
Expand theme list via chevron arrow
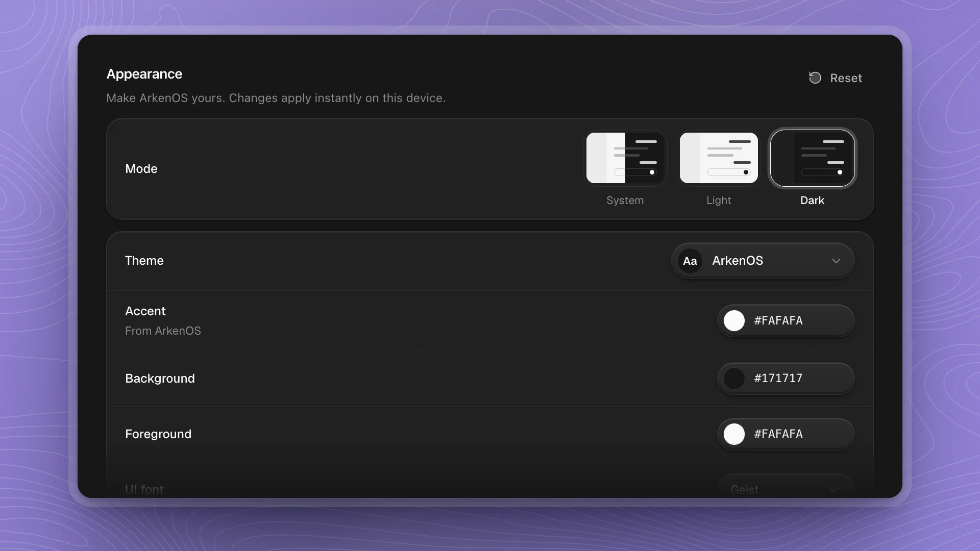pos(836,261)
